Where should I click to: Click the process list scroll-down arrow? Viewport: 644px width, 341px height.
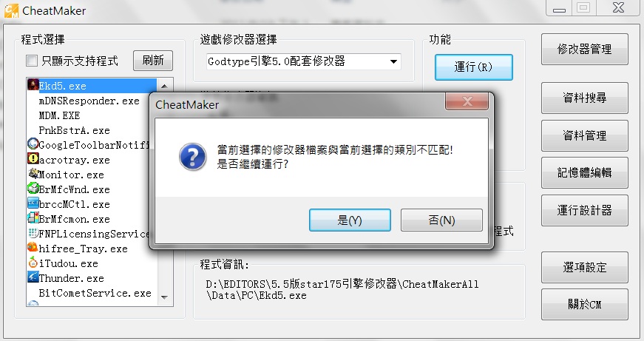pos(165,297)
